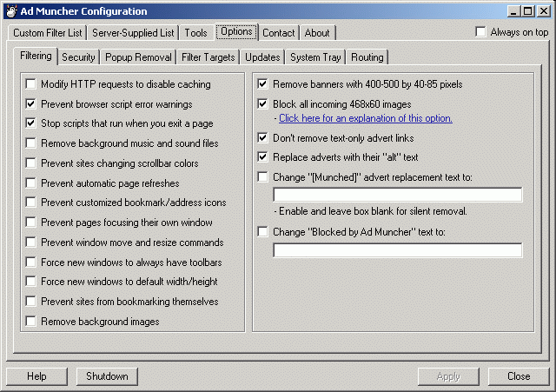Close window using title bar X button
This screenshot has width=556, height=392.
(x=543, y=11)
